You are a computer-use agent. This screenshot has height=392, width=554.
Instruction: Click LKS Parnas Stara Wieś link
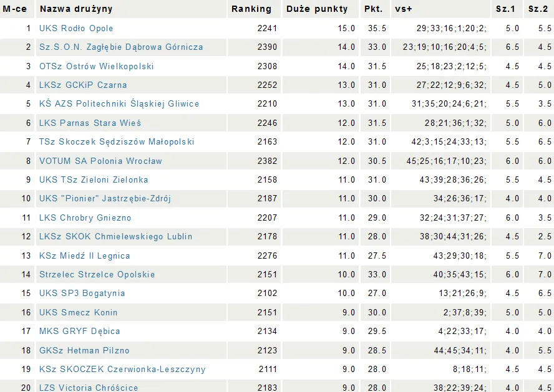point(90,123)
